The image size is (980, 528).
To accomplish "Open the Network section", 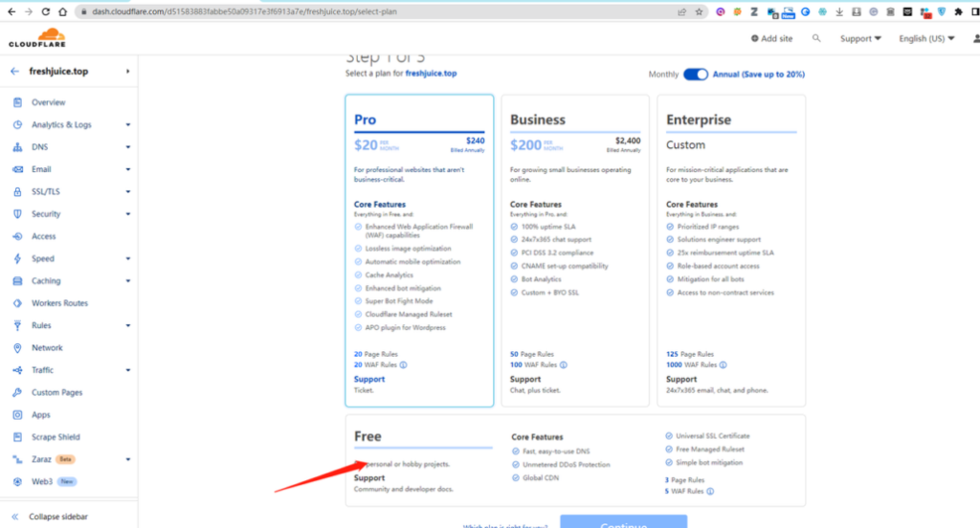I will 47,348.
